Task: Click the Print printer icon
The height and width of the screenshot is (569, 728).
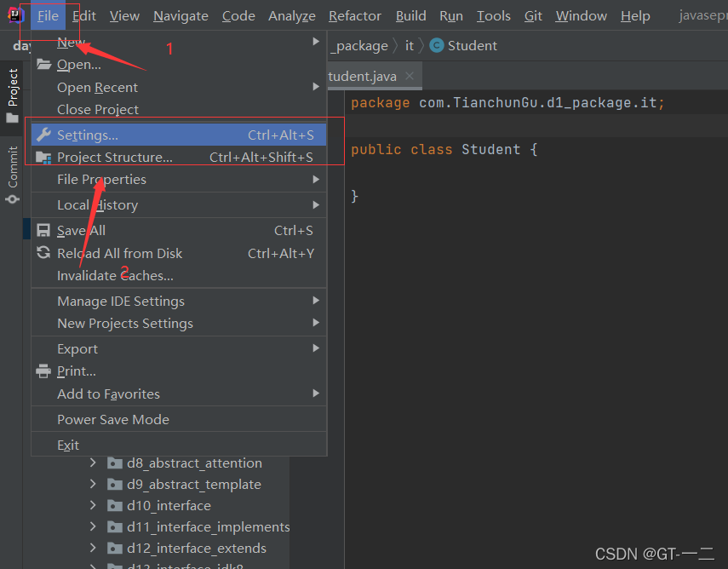Action: pyautogui.click(x=43, y=371)
